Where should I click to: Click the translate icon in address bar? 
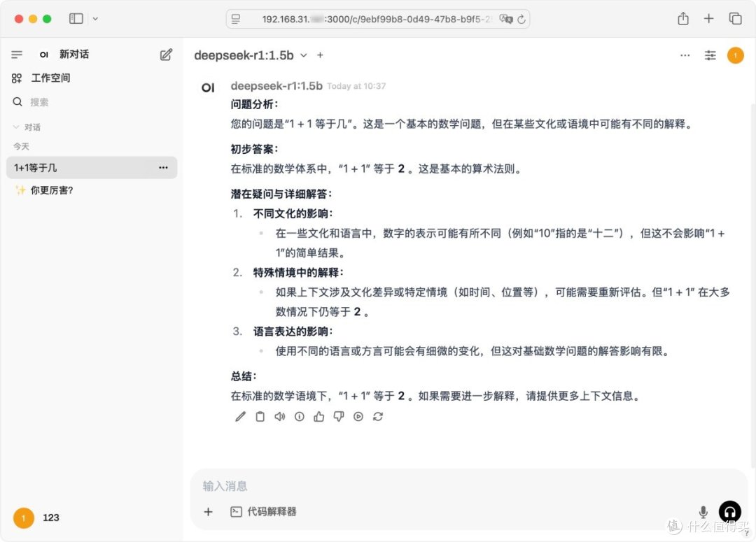(506, 19)
